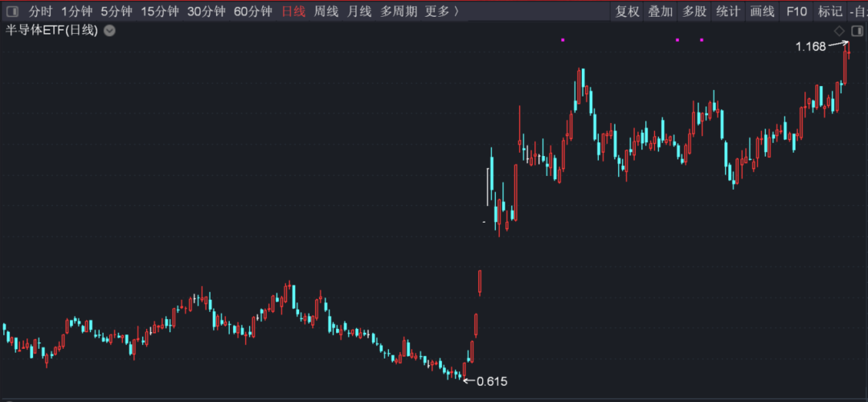This screenshot has width=868, height=402.
Task: Switch to the 周线 weekly chart
Action: coord(326,11)
